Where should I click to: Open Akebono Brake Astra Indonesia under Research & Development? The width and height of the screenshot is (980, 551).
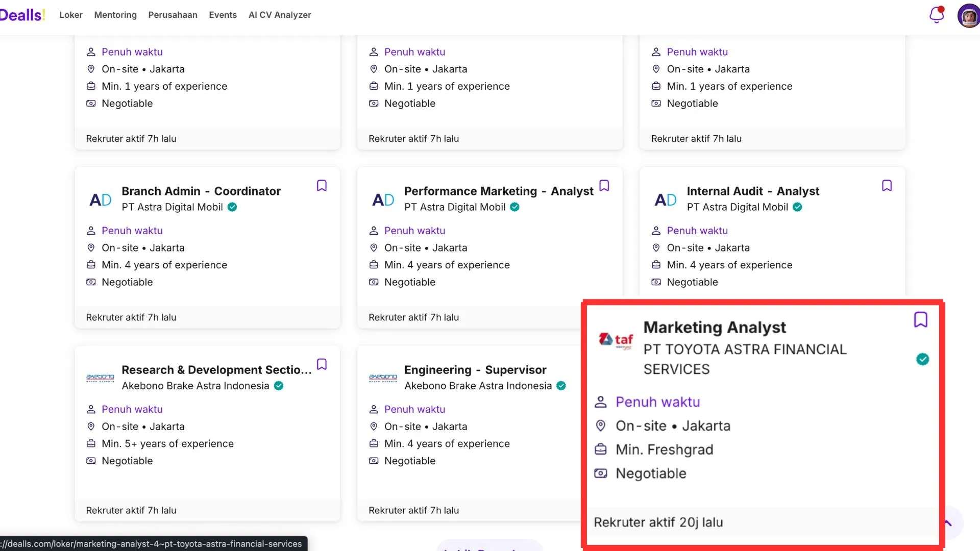pos(195,386)
